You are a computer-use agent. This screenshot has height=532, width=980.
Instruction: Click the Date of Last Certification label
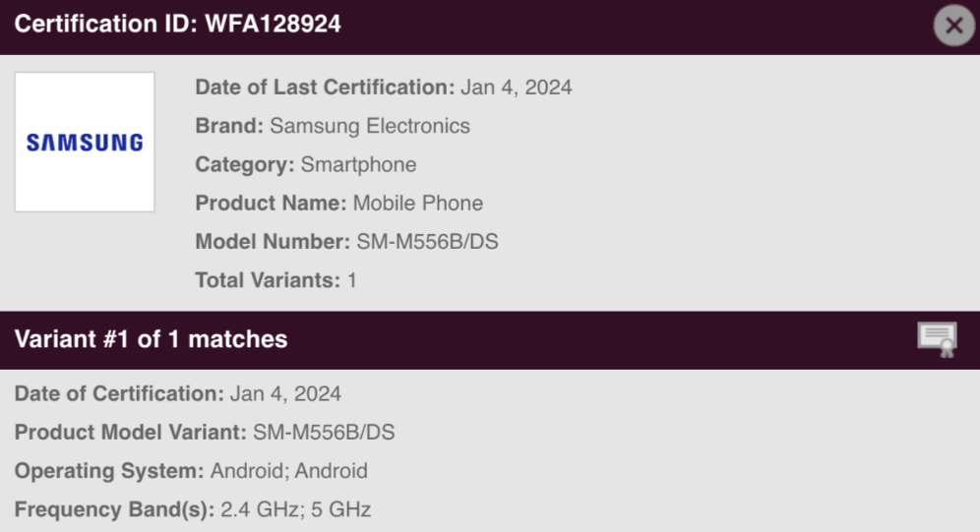[x=325, y=88]
